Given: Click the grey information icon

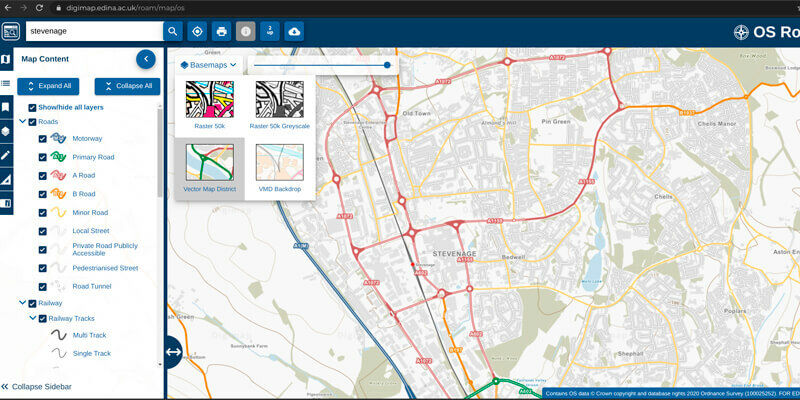Looking at the screenshot, I should 245,32.
